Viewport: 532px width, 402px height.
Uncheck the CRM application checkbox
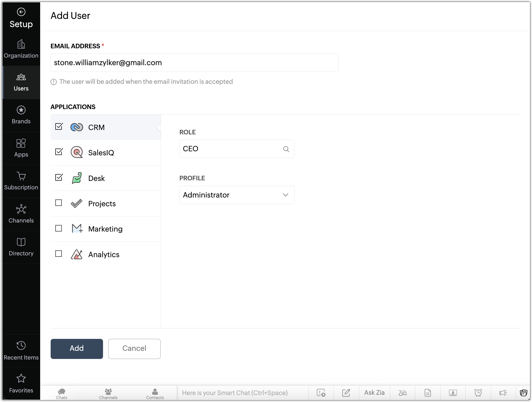point(59,127)
